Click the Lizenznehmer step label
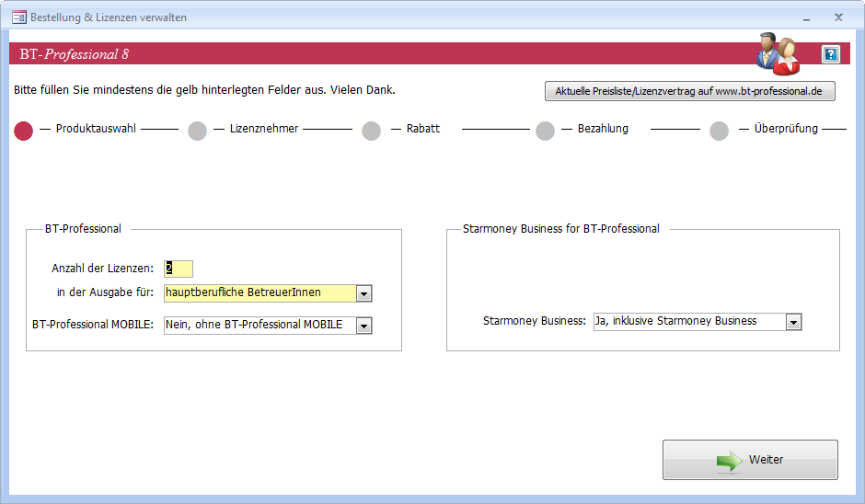865x504 pixels. (264, 129)
